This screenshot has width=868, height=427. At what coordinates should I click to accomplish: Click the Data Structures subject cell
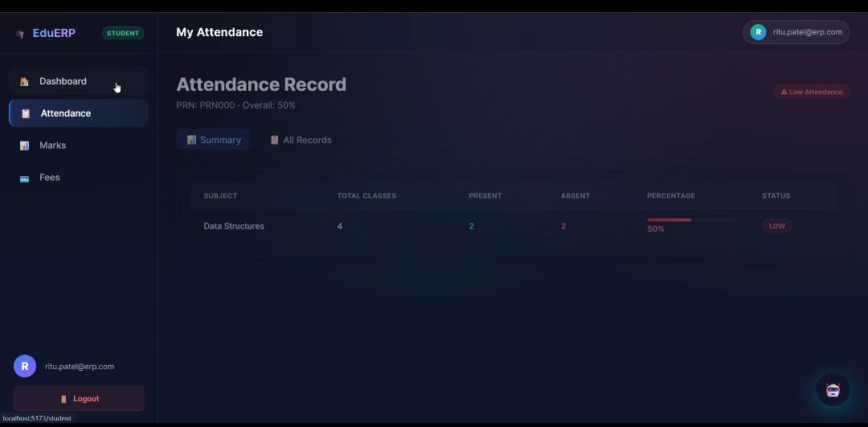point(234,227)
